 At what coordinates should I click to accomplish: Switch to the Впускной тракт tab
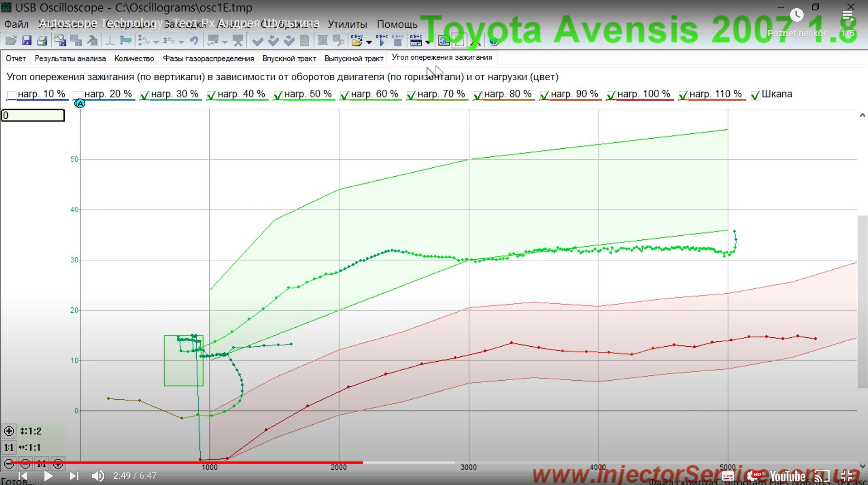(x=289, y=58)
